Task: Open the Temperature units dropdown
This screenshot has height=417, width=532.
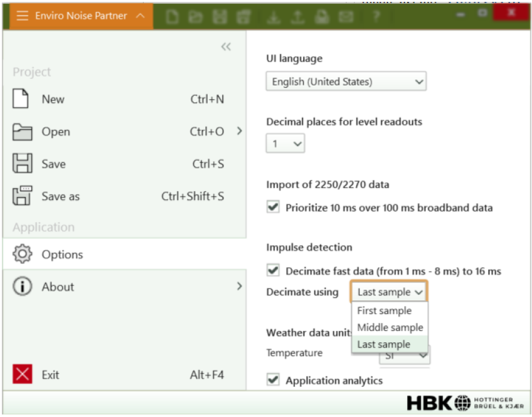Action: coord(405,356)
